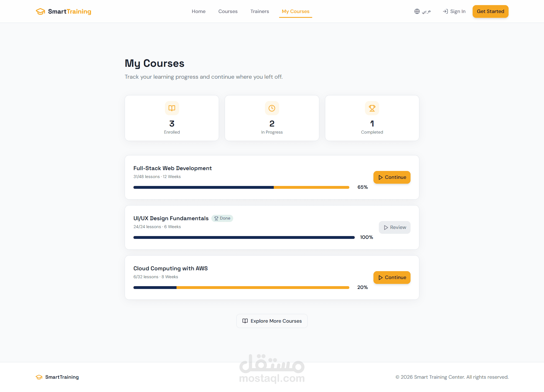544x392 pixels.
Task: Go to the Courses nav item
Action: coord(228,11)
